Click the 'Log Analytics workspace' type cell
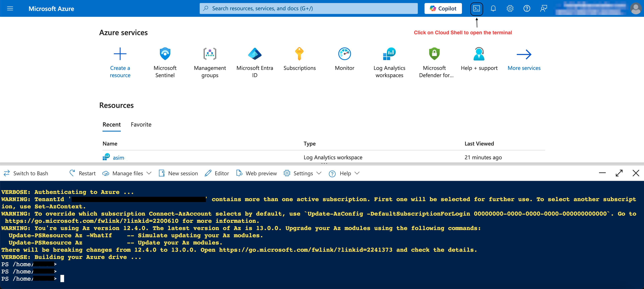The image size is (644, 289). point(333,158)
